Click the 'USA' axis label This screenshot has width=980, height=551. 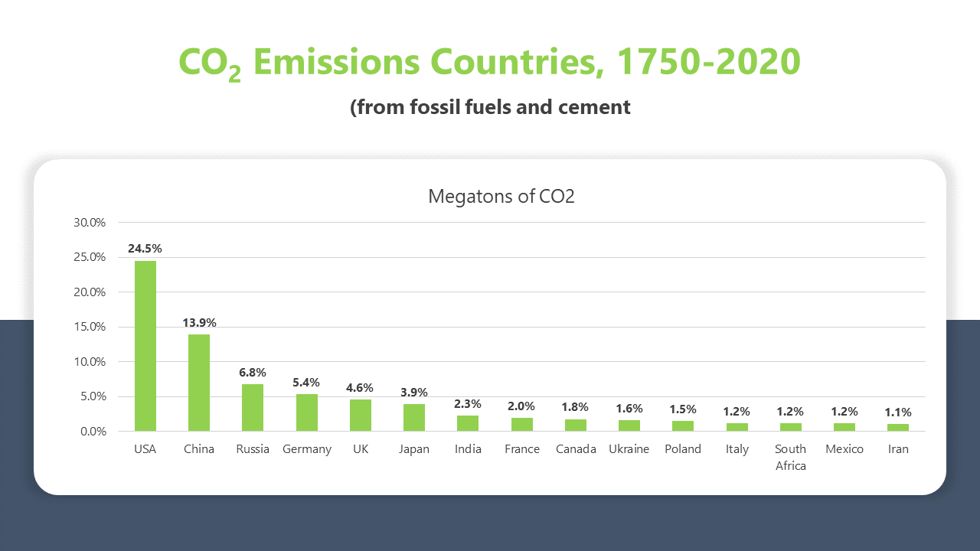click(145, 449)
